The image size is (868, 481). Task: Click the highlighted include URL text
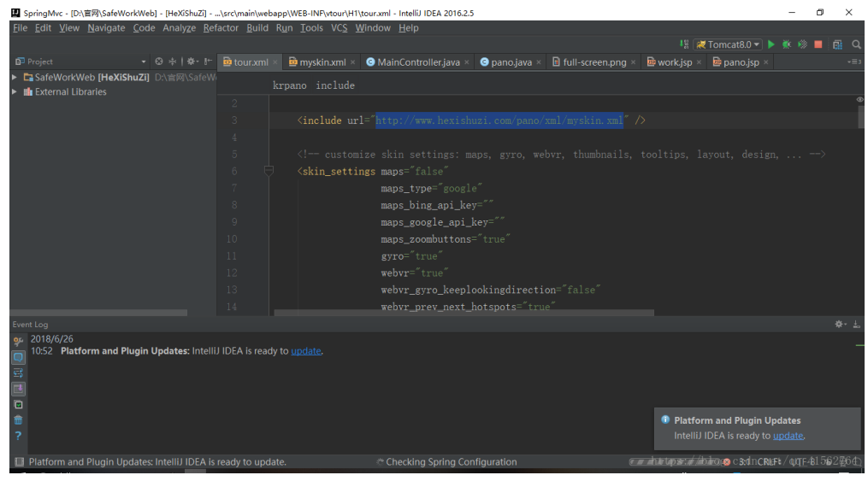click(x=499, y=120)
